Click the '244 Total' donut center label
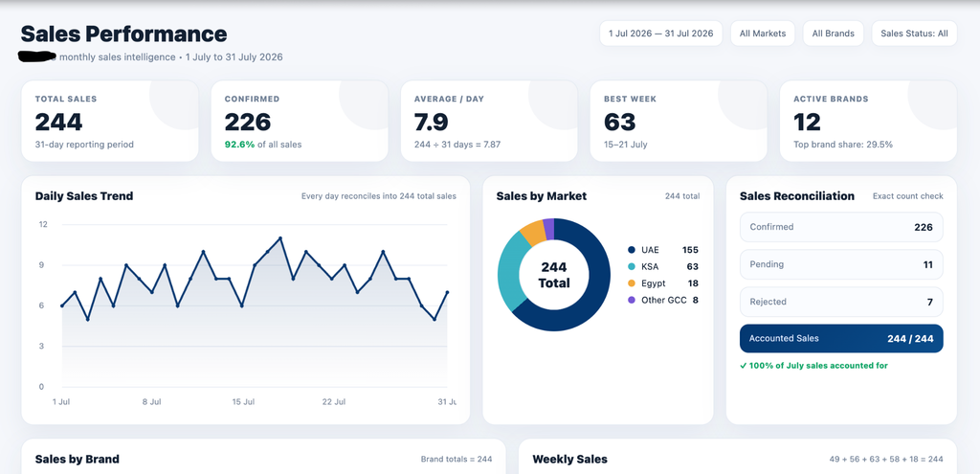The image size is (980, 474). point(554,275)
